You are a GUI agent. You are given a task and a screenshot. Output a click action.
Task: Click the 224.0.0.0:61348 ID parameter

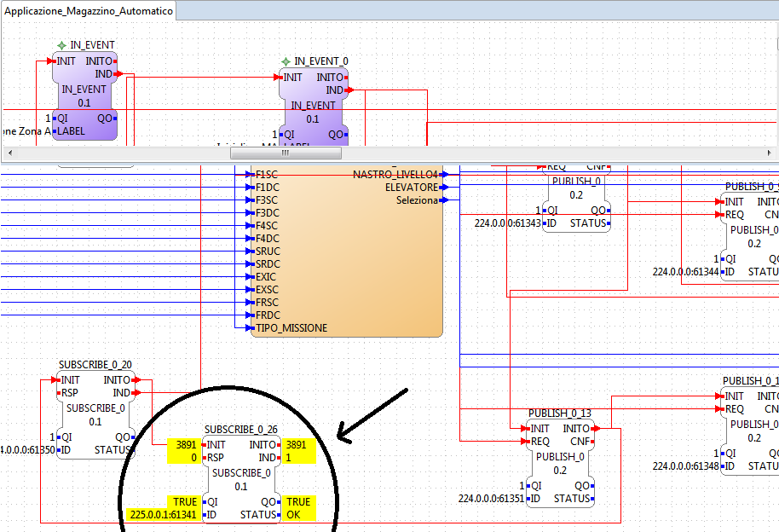[x=685, y=466]
